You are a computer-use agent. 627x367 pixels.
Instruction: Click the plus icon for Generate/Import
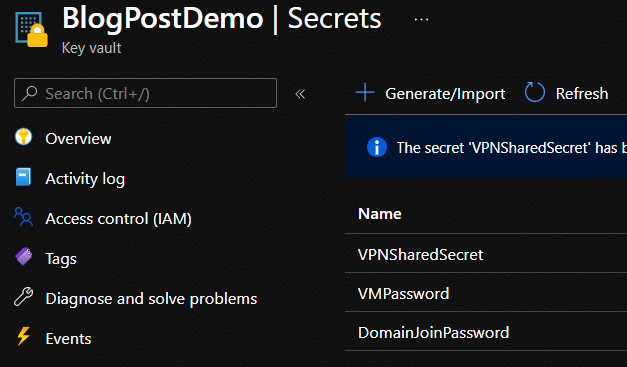[365, 93]
